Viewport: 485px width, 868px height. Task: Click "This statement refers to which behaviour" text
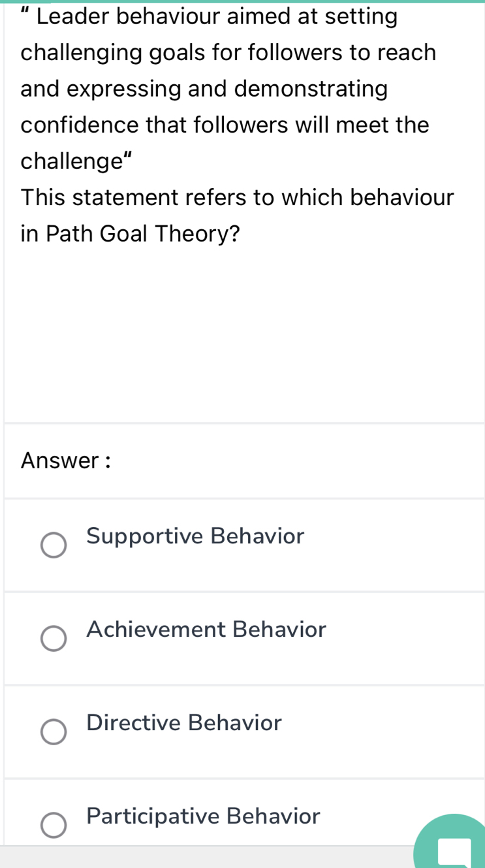[237, 197]
